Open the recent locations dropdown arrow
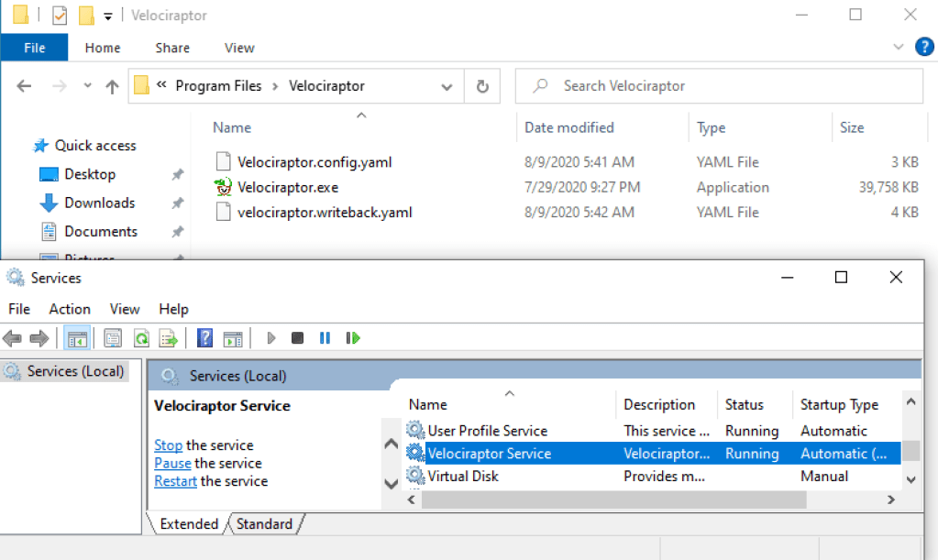938x560 pixels. pos(88,86)
